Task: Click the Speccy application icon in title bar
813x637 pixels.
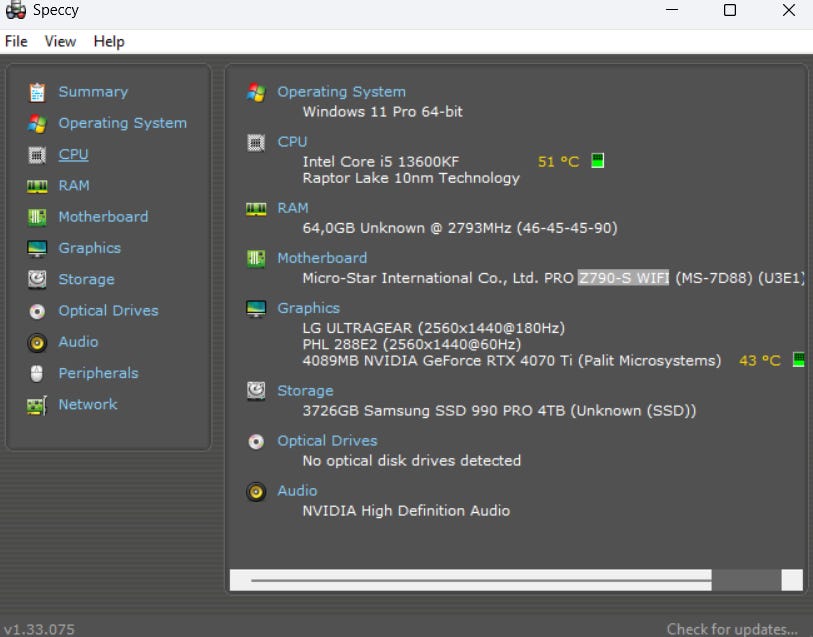Action: [x=16, y=10]
